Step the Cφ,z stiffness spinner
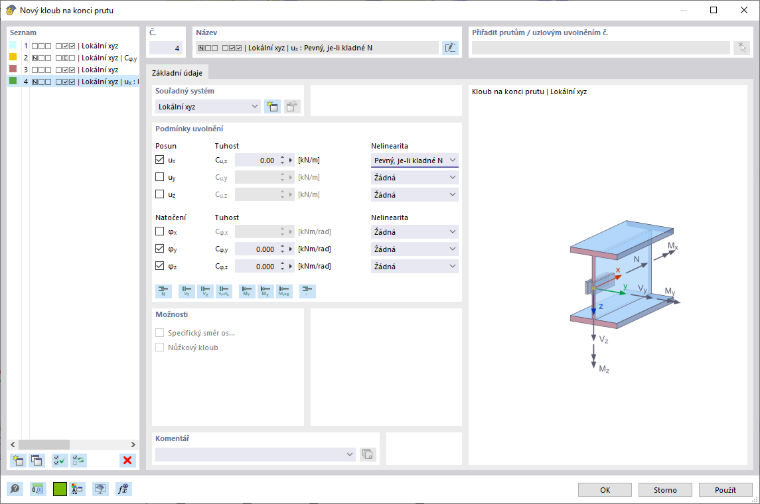 click(283, 267)
